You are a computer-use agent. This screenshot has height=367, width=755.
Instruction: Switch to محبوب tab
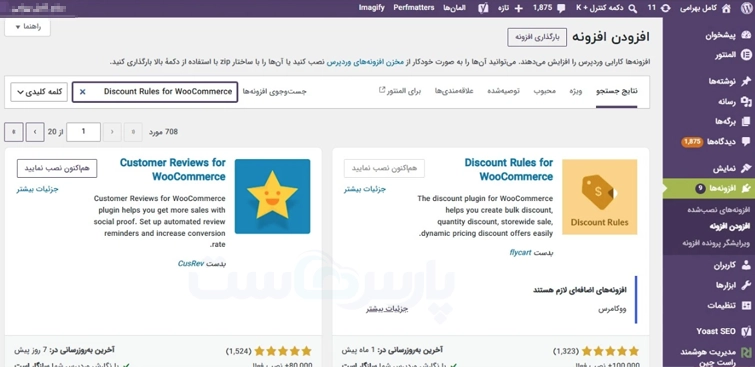click(x=544, y=91)
